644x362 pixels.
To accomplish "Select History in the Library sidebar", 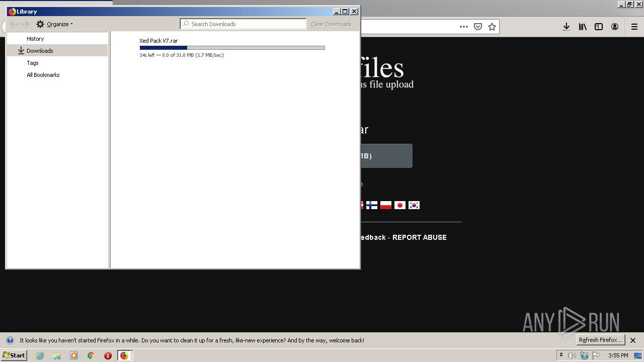I will (x=35, y=39).
